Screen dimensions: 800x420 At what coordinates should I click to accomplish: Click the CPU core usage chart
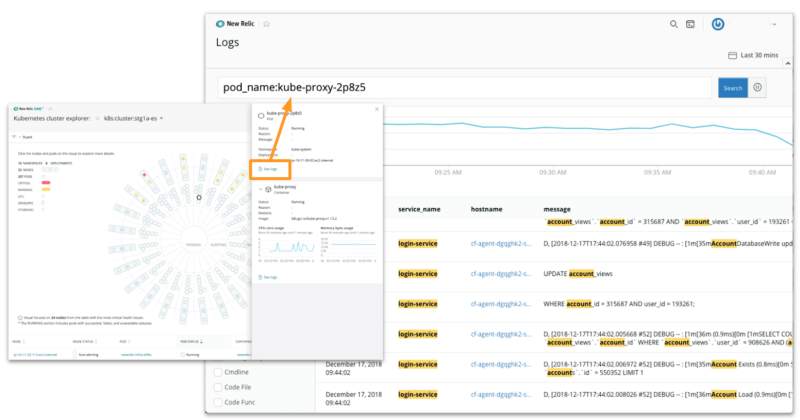[286, 247]
